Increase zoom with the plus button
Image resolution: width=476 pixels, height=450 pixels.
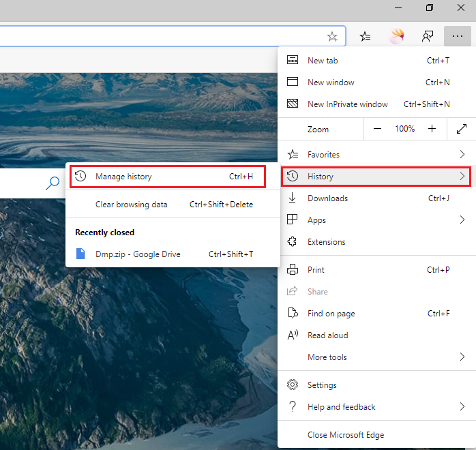click(x=432, y=129)
